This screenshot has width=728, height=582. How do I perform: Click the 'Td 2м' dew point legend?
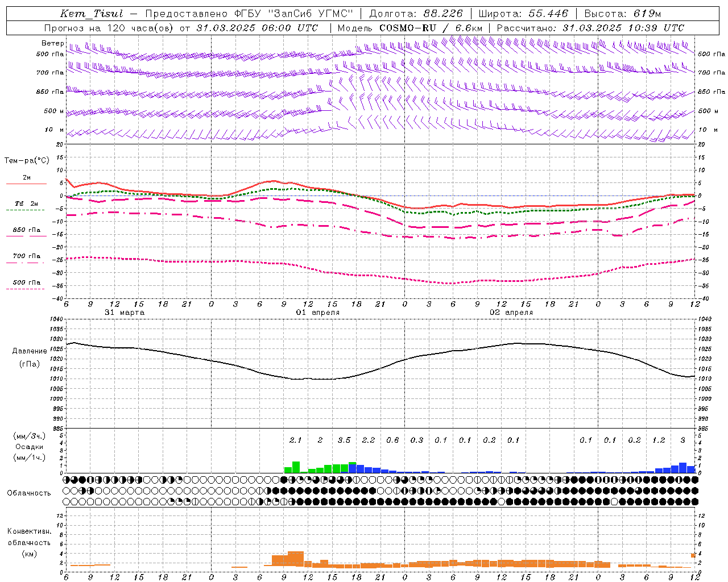[27, 203]
